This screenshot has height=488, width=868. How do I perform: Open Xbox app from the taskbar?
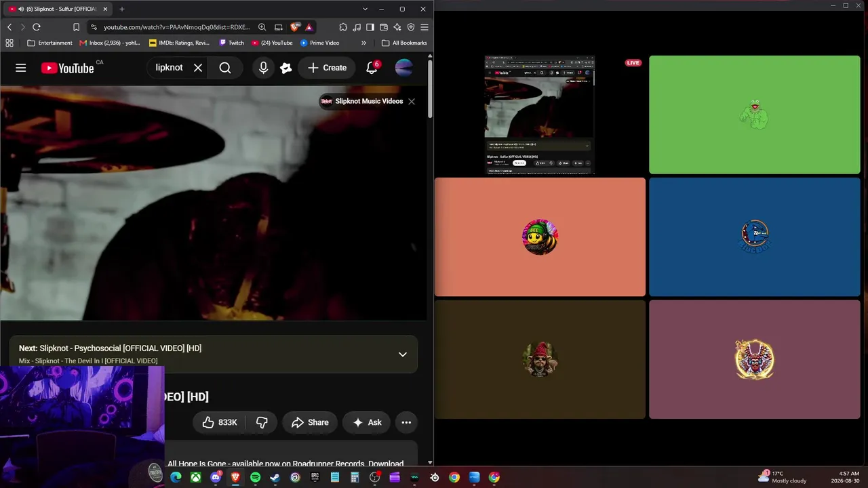[195, 477]
